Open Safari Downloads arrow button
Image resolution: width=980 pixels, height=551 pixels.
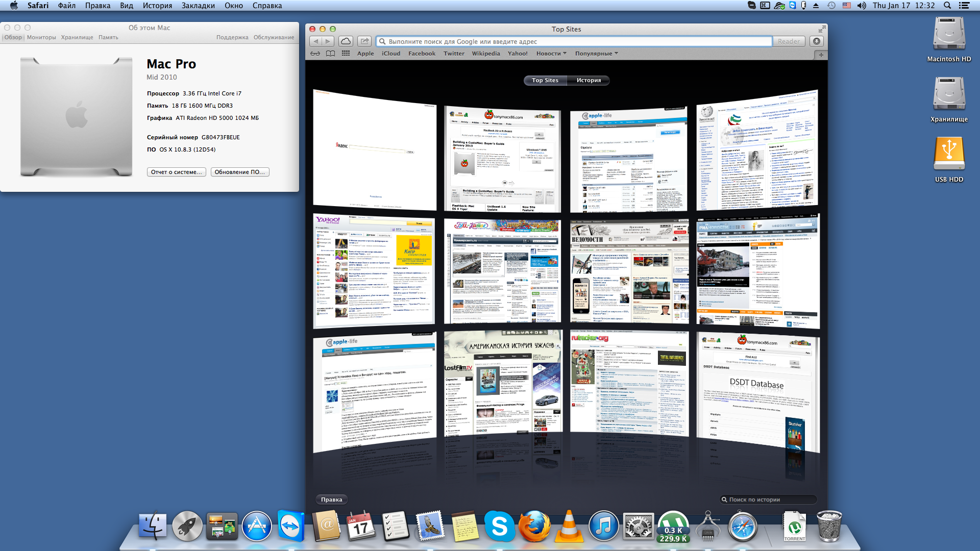point(817,41)
